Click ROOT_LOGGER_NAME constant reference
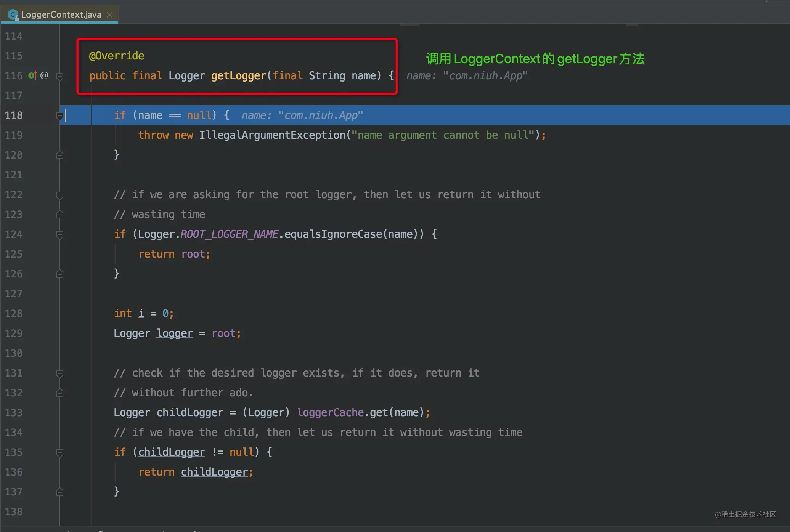This screenshot has height=532, width=790. [229, 234]
